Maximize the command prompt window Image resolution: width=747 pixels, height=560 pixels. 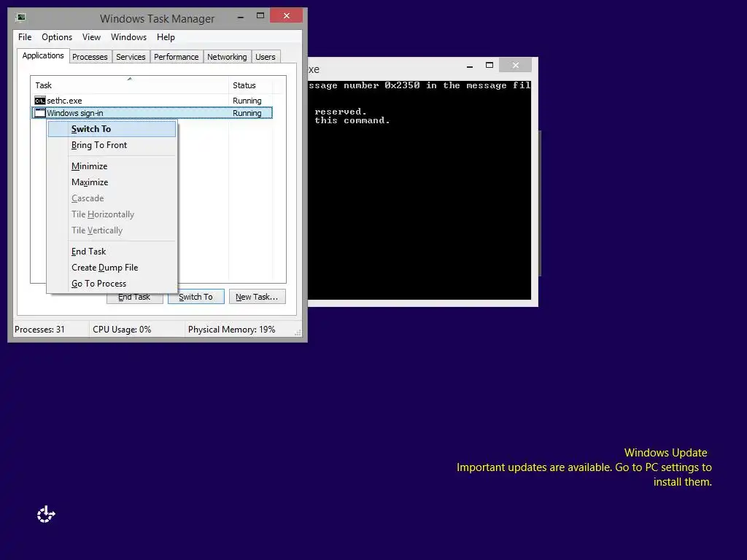489,65
